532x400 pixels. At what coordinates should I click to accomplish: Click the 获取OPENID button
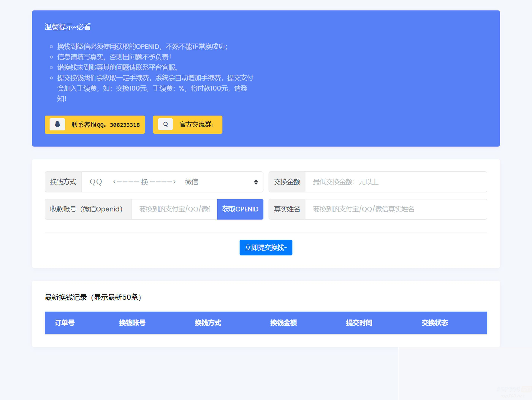point(240,209)
